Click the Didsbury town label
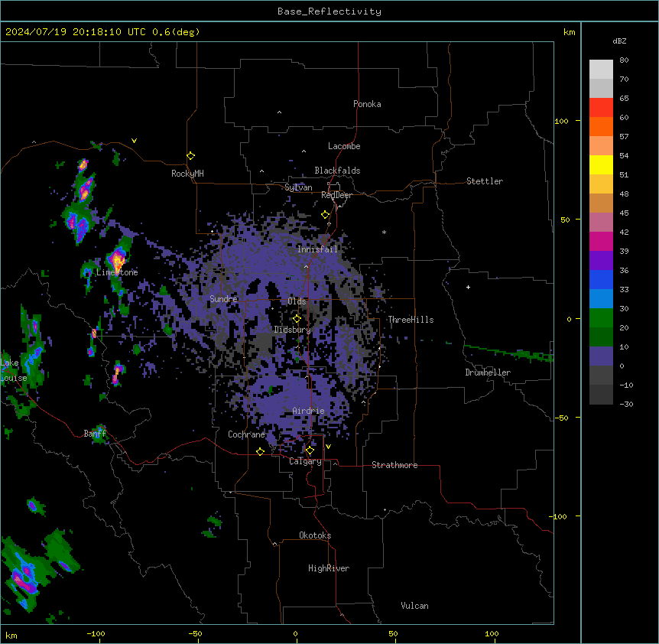659x644 pixels. pos(292,330)
